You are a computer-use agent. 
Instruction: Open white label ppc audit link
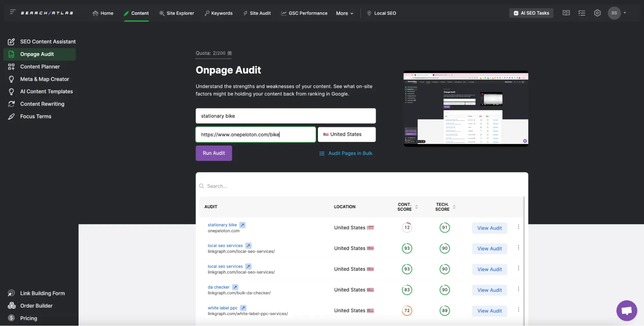click(223, 308)
